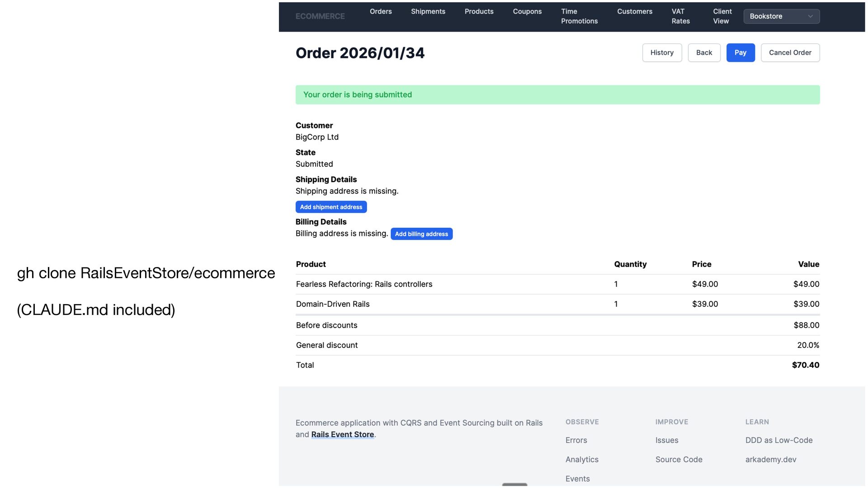Open the Products page

point(479,12)
